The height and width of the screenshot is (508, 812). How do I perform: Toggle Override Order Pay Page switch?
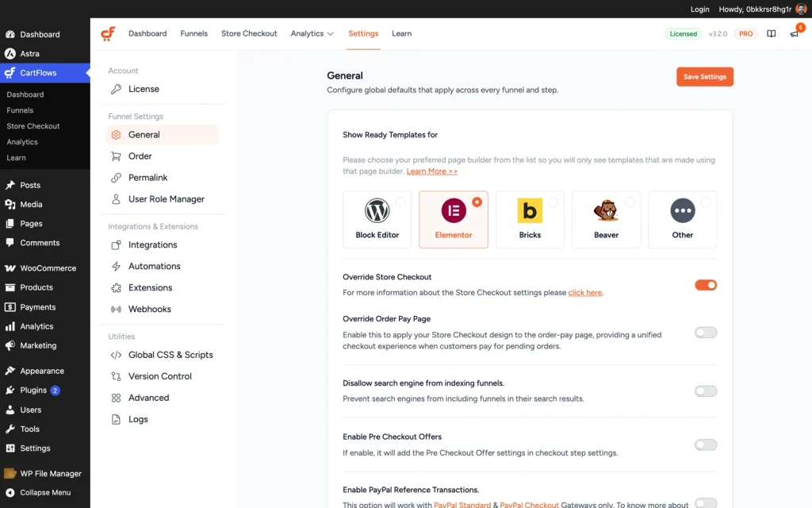click(x=706, y=333)
